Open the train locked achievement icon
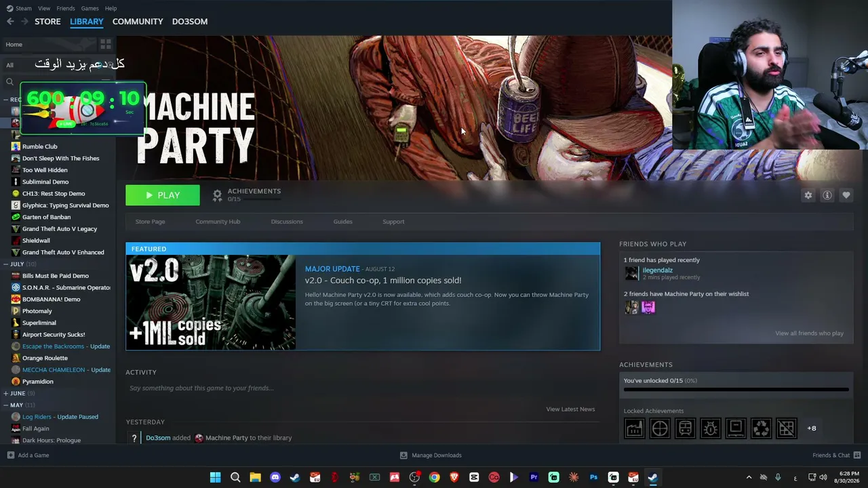The height and width of the screenshot is (488, 868). [685, 428]
